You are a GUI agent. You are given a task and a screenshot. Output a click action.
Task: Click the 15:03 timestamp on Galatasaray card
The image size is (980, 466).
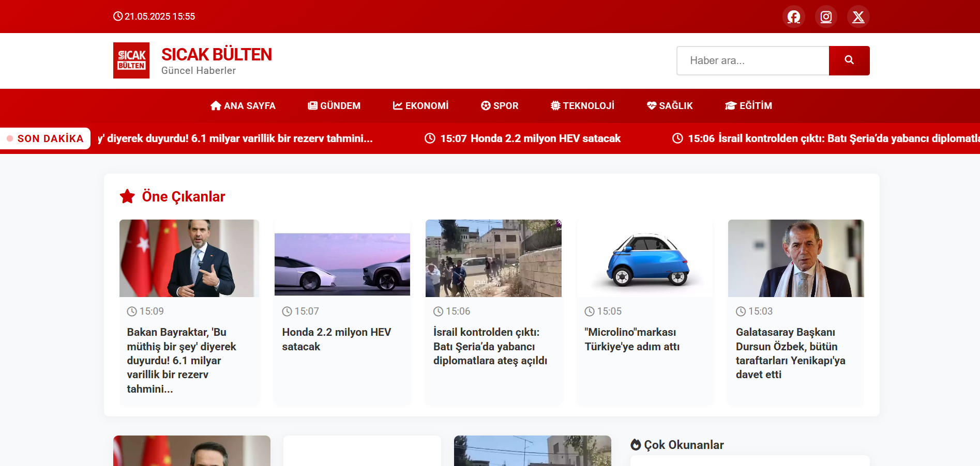coord(755,312)
